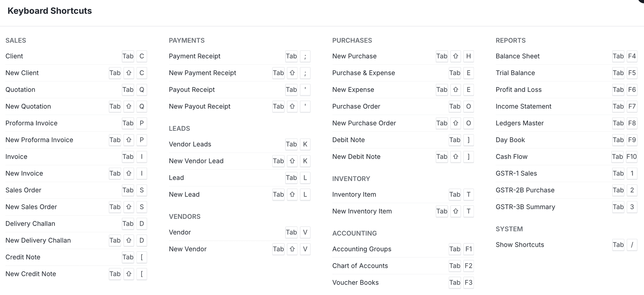Click shift icon in New Inventory Item row
This screenshot has height=295, width=644.
tap(455, 211)
